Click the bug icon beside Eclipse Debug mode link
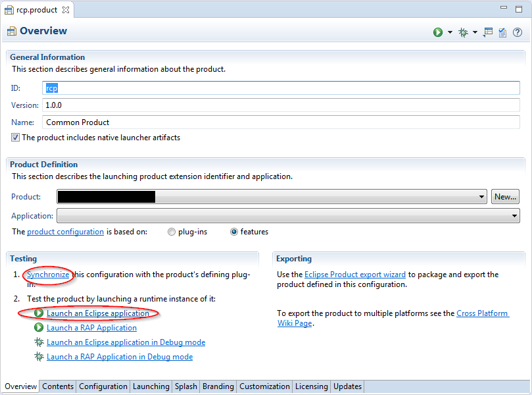Viewport: 532px width, 395px height. [39, 342]
